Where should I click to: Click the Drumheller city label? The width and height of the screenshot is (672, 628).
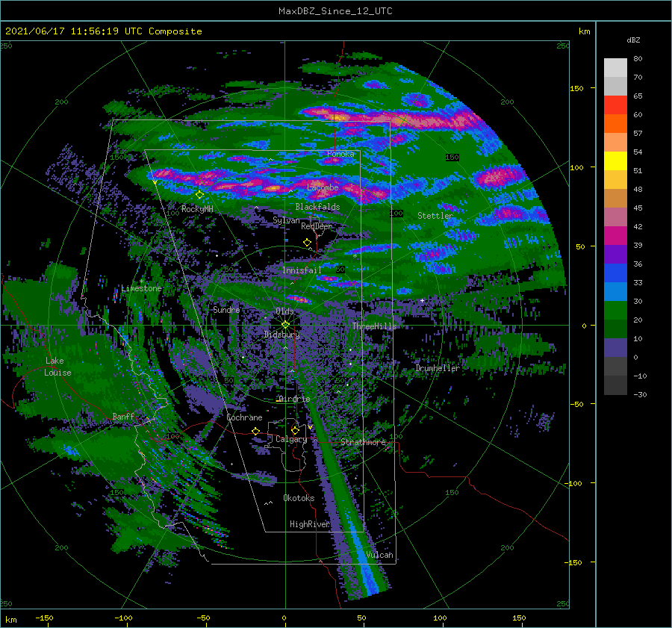click(x=438, y=368)
